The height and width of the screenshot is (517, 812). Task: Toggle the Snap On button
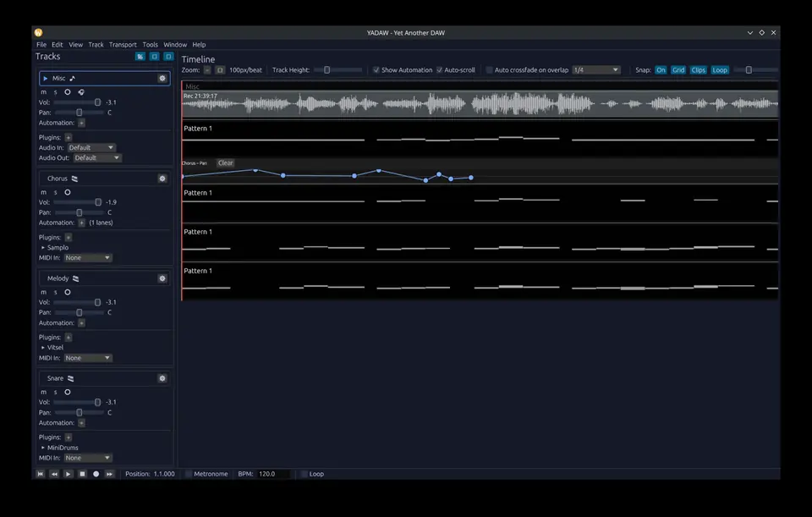[x=661, y=70]
